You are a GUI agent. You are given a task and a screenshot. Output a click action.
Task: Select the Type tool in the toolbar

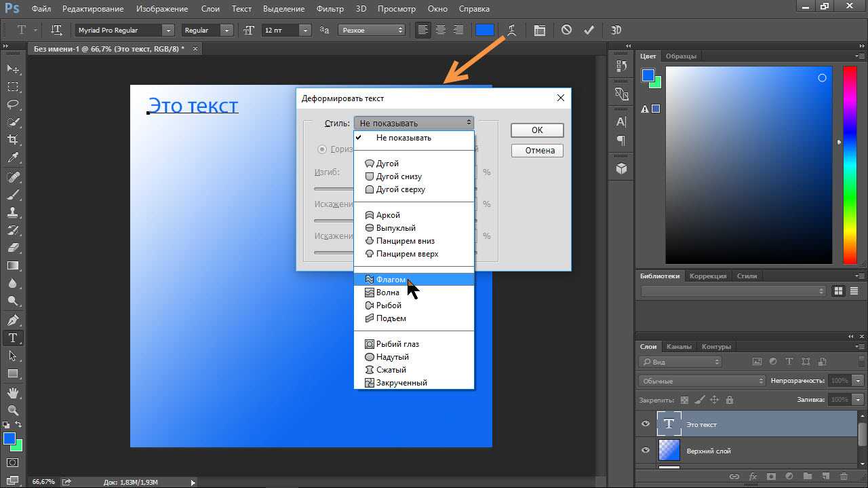click(12, 337)
